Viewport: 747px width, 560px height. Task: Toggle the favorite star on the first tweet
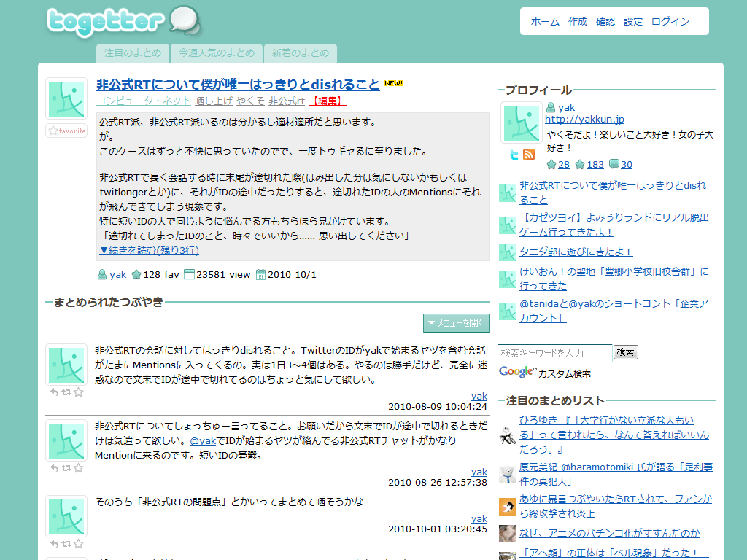coord(78,392)
